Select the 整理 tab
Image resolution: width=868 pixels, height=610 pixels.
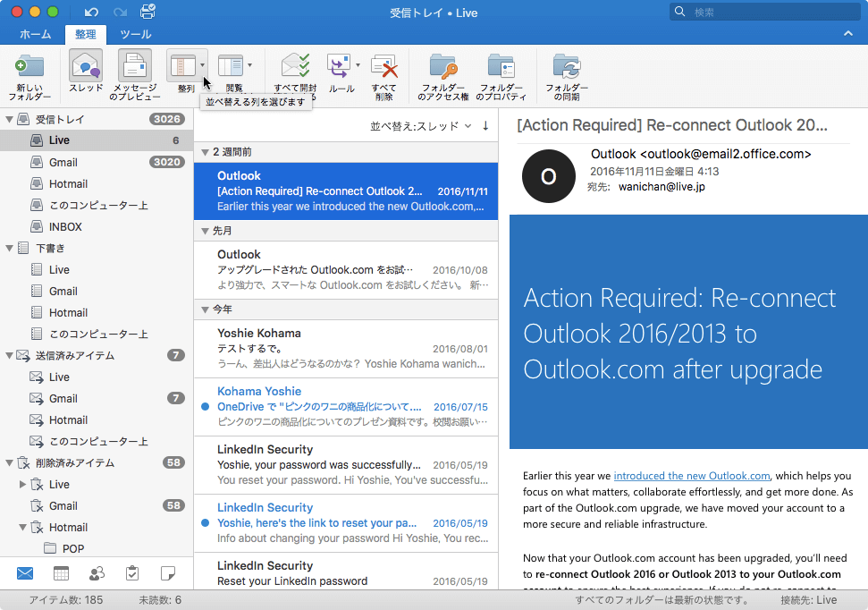[85, 34]
